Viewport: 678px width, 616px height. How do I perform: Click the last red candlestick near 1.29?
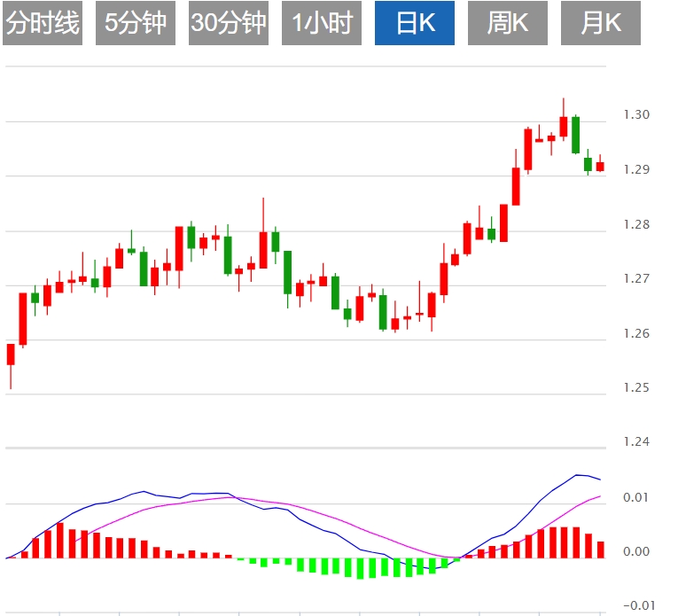[600, 167]
